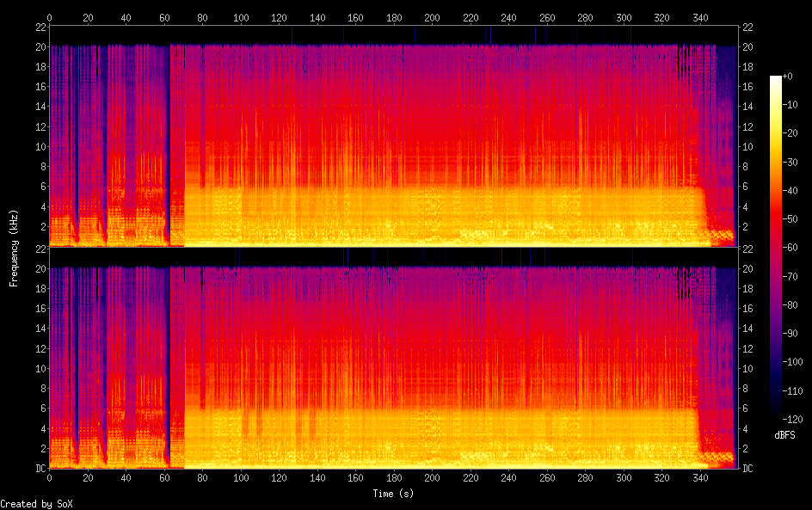Screen dimensions: 812x510
Task: Click the 'DC' tick on the right frequency axis
Action: click(x=747, y=468)
